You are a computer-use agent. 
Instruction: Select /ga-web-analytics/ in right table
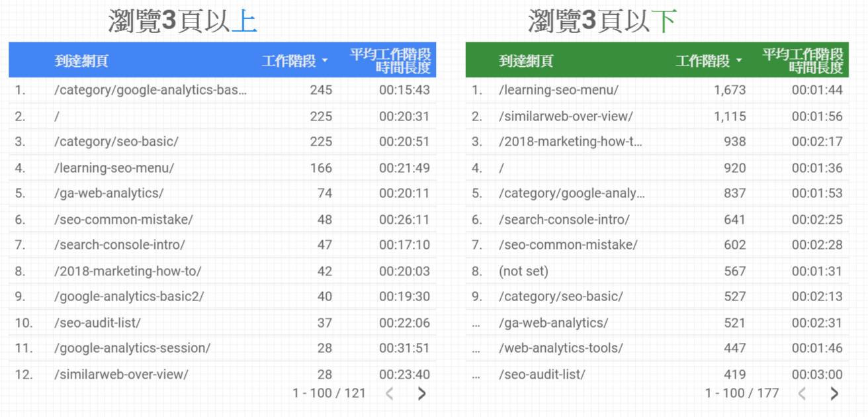pos(554,323)
